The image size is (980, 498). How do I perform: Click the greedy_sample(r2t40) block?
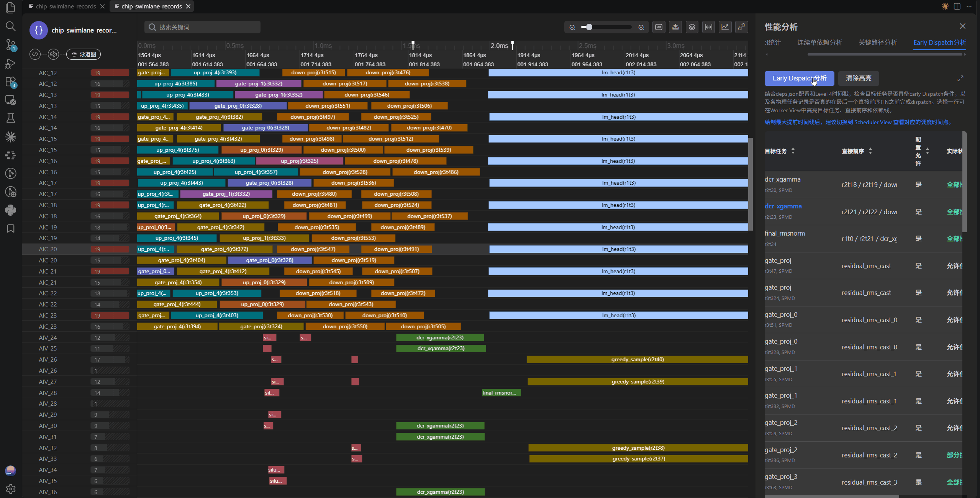[x=637, y=360]
